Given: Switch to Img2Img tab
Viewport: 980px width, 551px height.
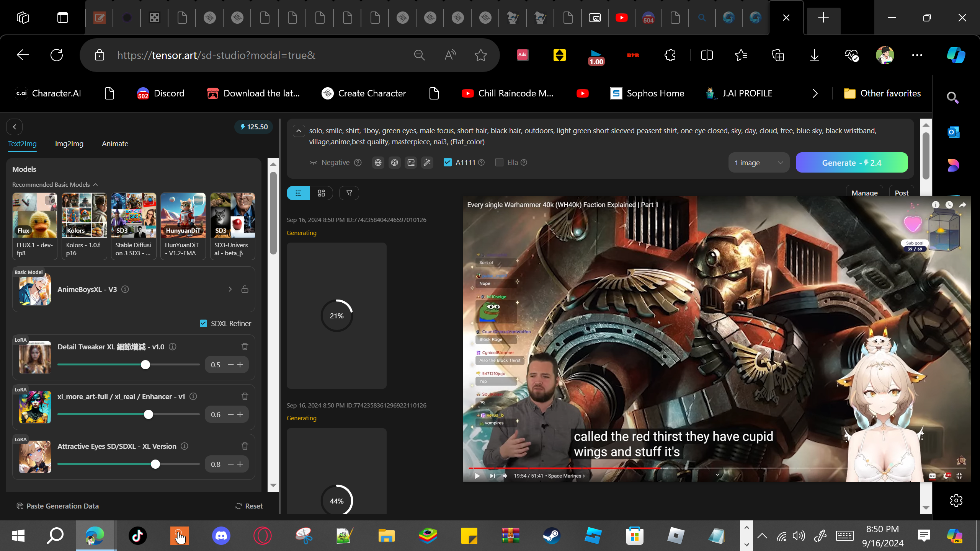Looking at the screenshot, I should point(69,144).
